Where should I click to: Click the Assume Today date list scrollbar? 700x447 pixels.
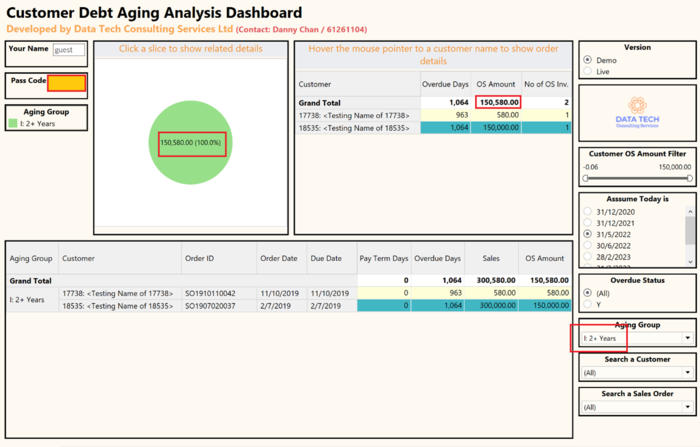(689, 232)
